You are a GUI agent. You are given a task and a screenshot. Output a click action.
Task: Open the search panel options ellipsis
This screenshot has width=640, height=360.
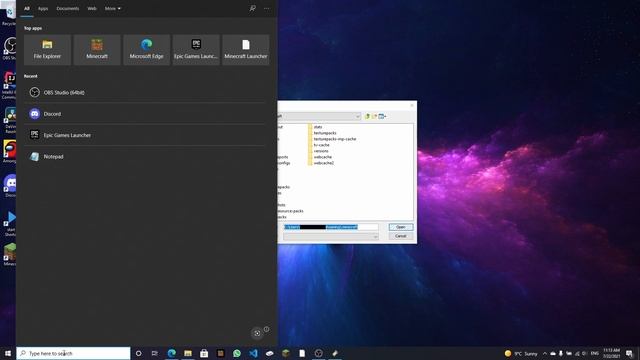(267, 9)
